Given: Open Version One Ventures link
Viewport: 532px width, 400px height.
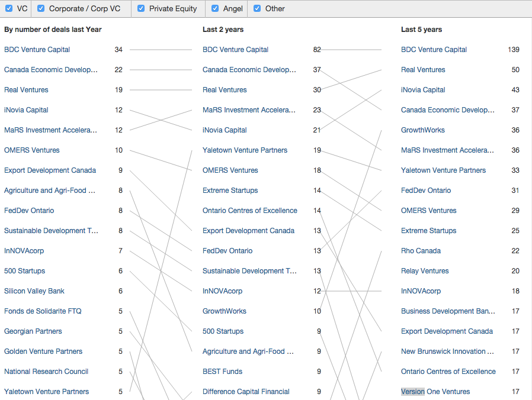Looking at the screenshot, I should tap(435, 392).
